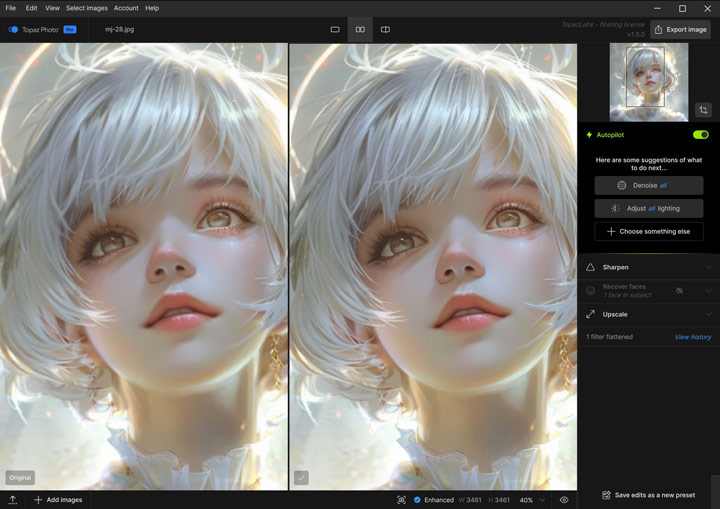Click the Pro badge

(x=70, y=29)
